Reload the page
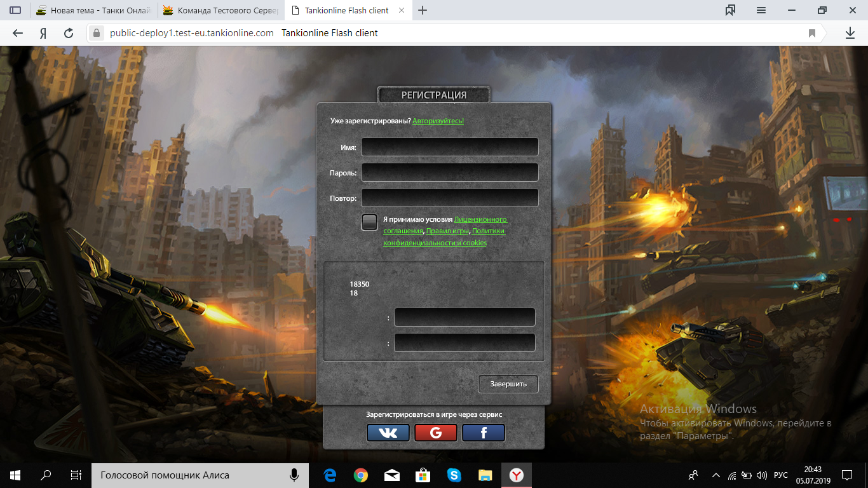 pyautogui.click(x=69, y=33)
